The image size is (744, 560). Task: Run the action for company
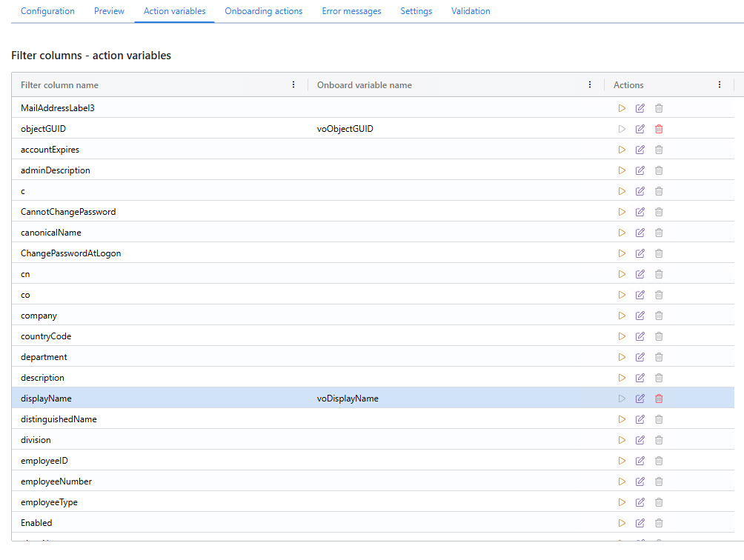[x=622, y=316]
